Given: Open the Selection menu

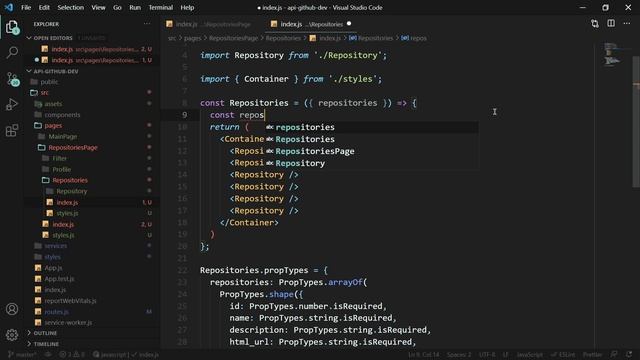Looking at the screenshot, I should tap(71, 7).
